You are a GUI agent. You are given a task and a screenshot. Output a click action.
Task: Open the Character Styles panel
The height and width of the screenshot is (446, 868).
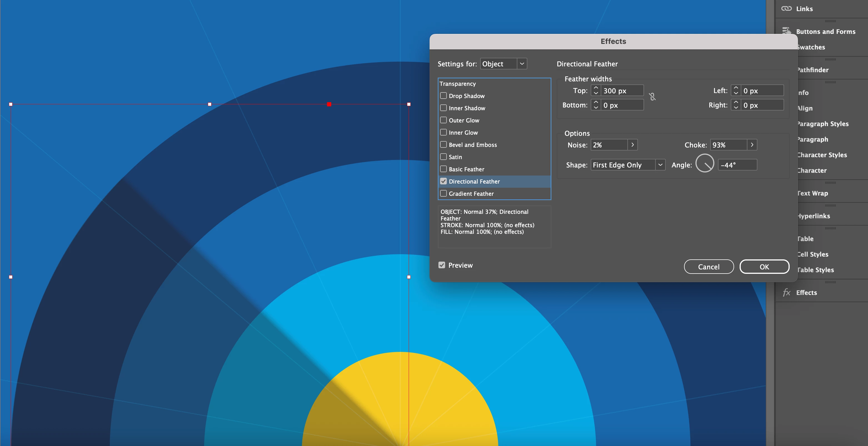[x=822, y=155]
